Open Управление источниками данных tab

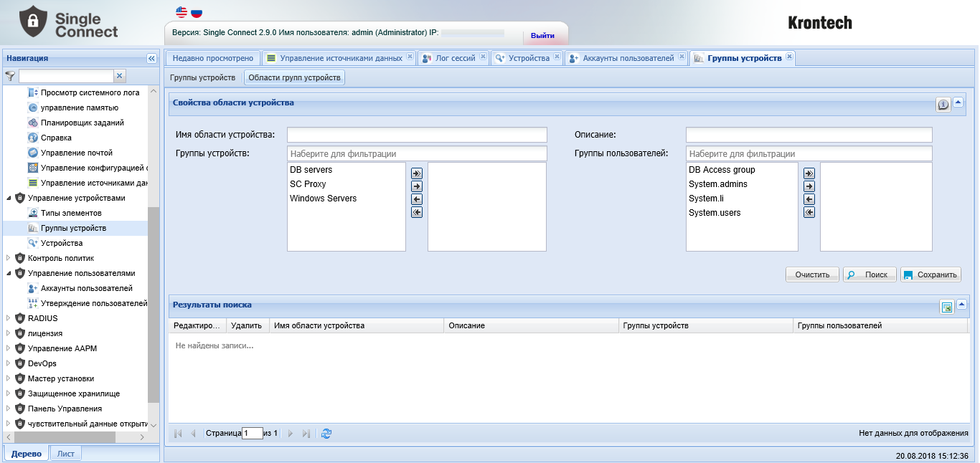(x=338, y=58)
